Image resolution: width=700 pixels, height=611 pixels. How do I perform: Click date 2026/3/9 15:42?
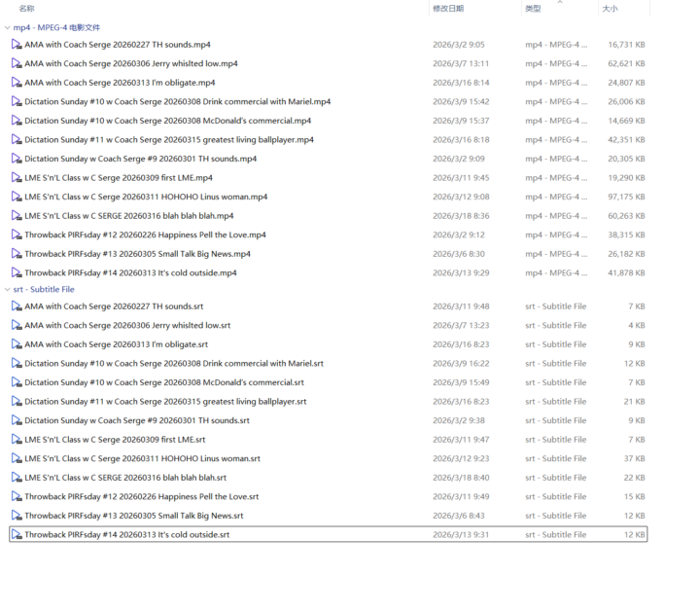[x=461, y=101]
